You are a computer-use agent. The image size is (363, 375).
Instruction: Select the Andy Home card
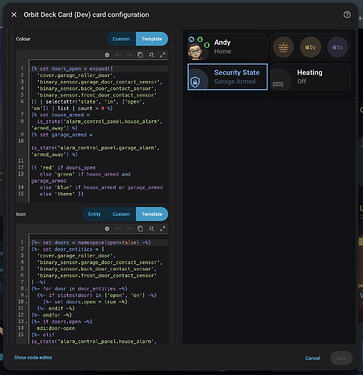pyautogui.click(x=228, y=47)
